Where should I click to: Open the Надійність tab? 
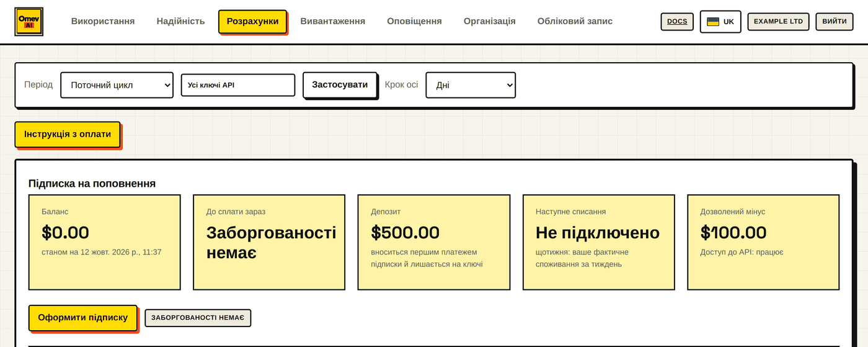[180, 21]
